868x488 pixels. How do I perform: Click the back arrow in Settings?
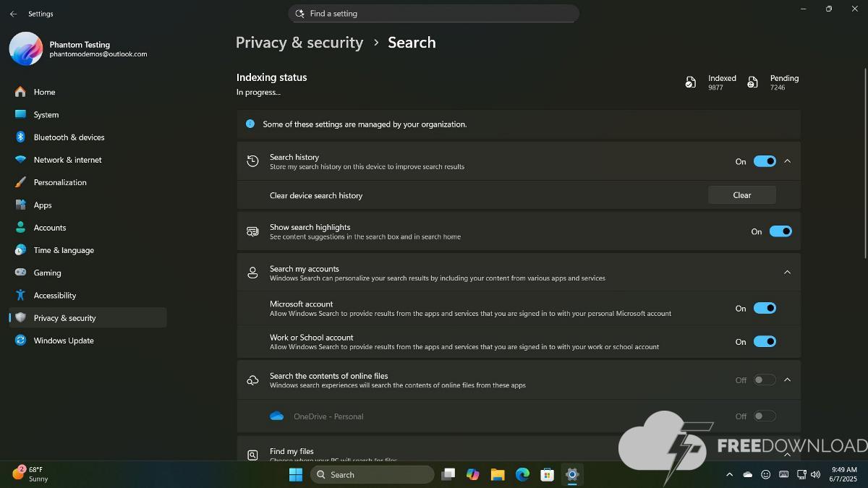(13, 14)
